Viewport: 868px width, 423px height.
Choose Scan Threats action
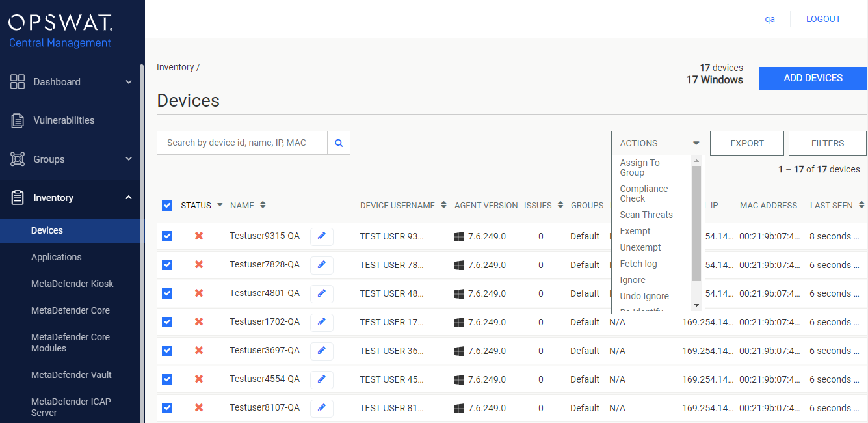tap(646, 215)
